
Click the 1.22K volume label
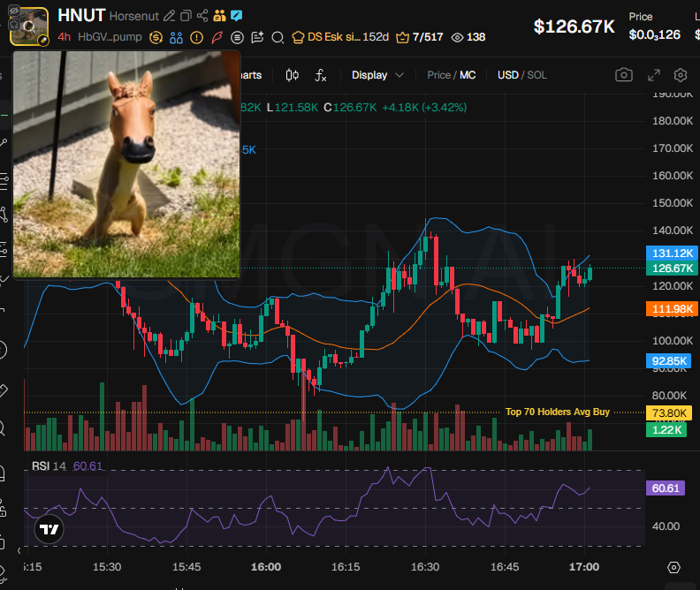666,430
